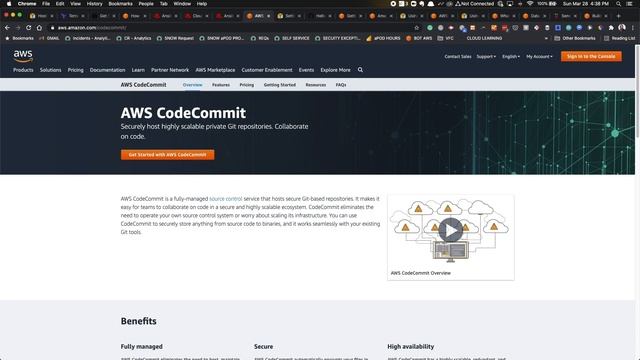Open the Learn menu in AWS navigation
The height and width of the screenshot is (360, 640).
click(138, 70)
